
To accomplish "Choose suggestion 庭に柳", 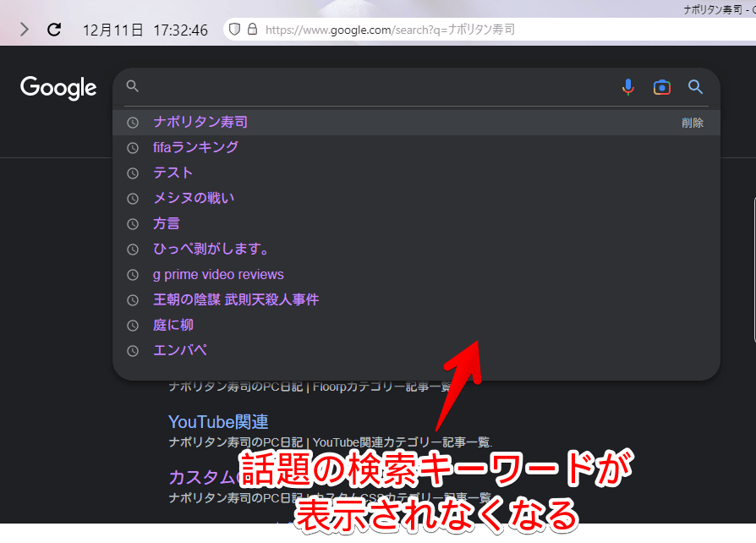I will (x=417, y=325).
